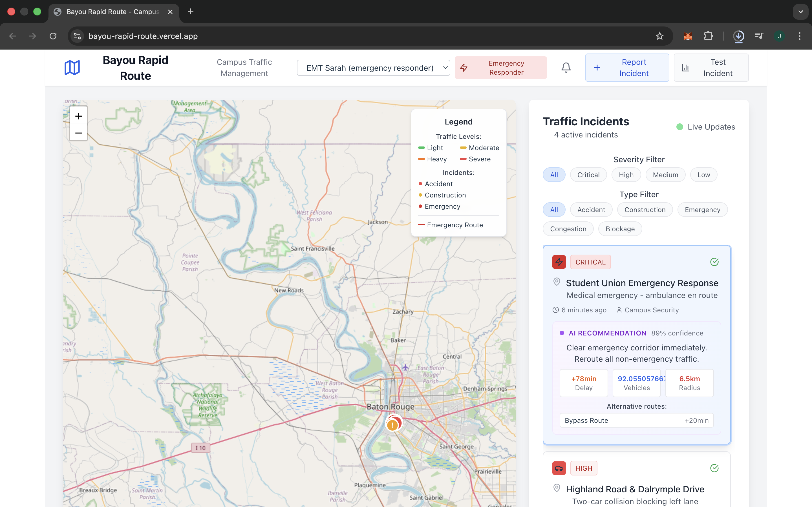The height and width of the screenshot is (507, 812).
Task: Switch to the Bayou Rapid Route browser tab
Action: point(113,12)
